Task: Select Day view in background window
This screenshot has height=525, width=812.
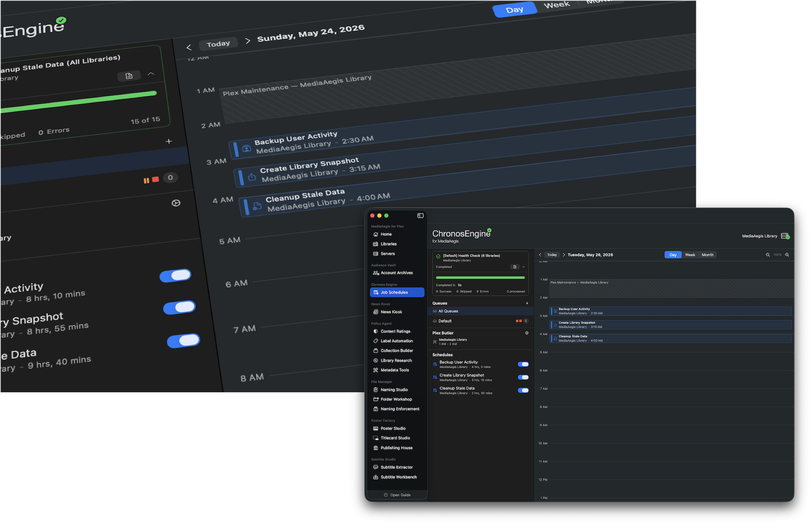Action: click(514, 10)
